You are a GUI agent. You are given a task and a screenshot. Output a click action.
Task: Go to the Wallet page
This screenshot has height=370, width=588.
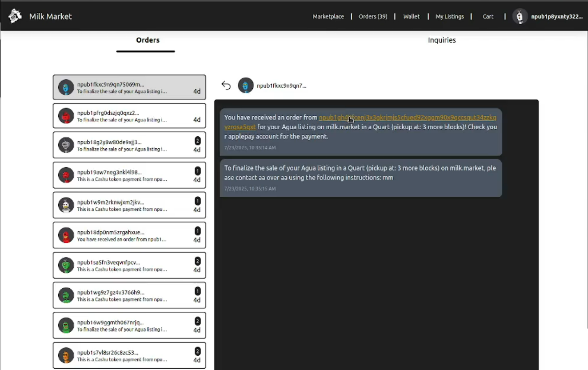tap(411, 16)
